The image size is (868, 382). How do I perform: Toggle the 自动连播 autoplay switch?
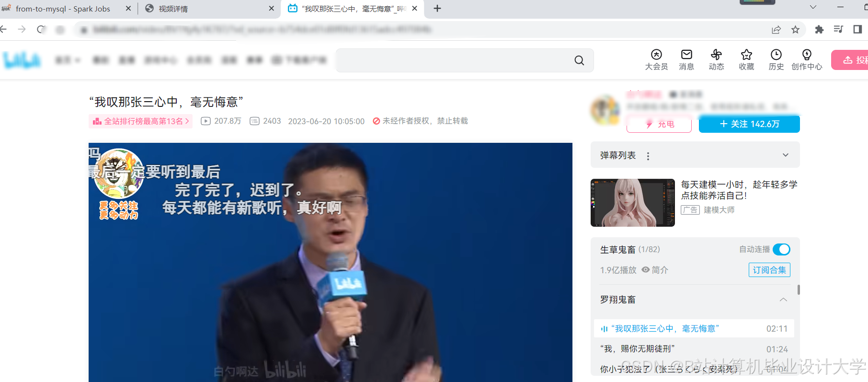pos(781,249)
